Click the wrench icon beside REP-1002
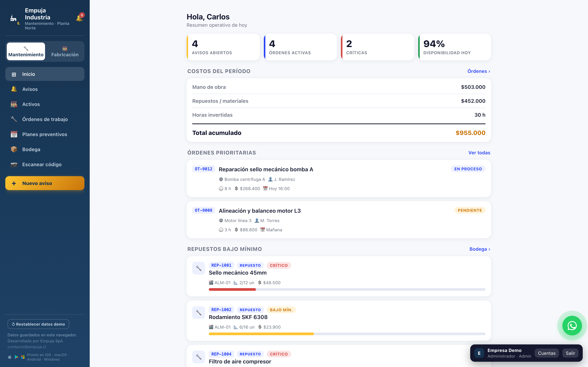Image resolution: width=588 pixels, height=367 pixels. (198, 313)
